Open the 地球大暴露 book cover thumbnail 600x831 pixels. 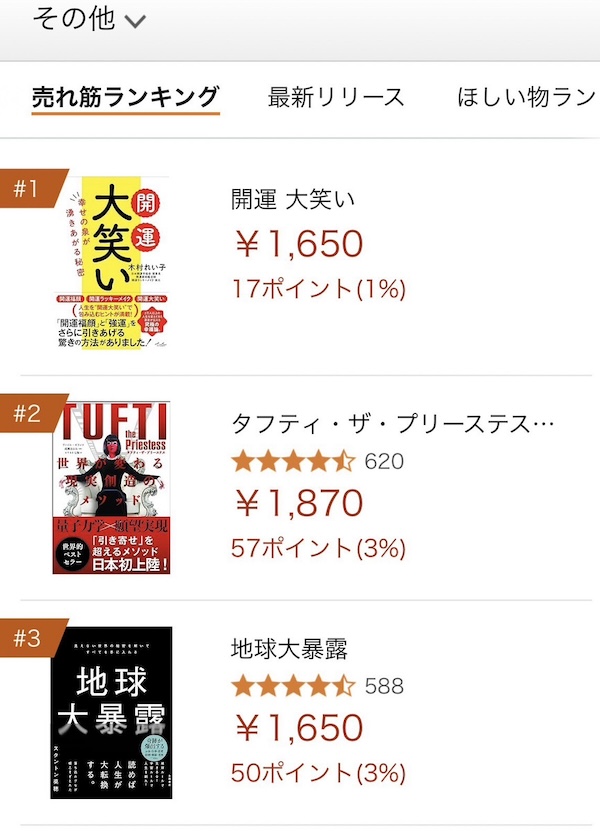click(x=111, y=712)
